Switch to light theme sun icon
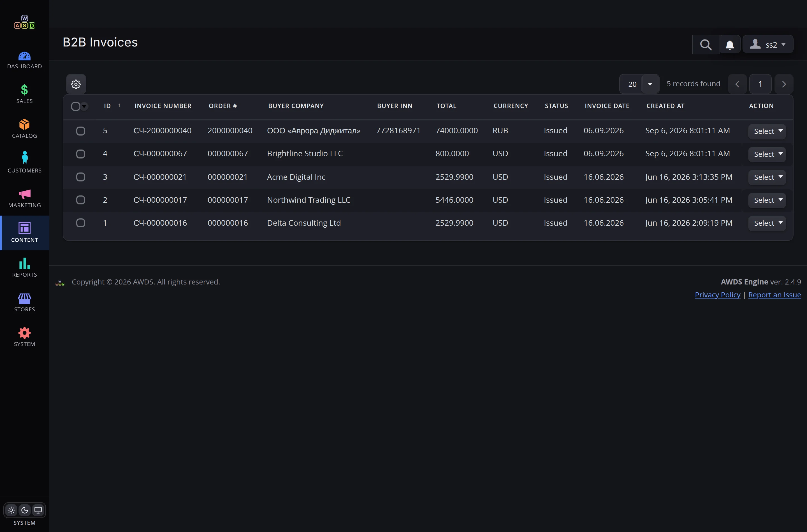Screen dimensions: 807x532 [11, 510]
